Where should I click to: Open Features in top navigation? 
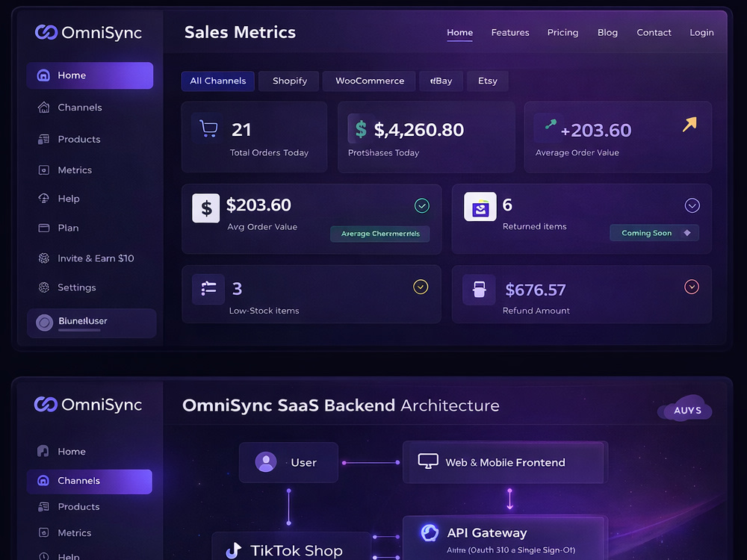(x=510, y=32)
